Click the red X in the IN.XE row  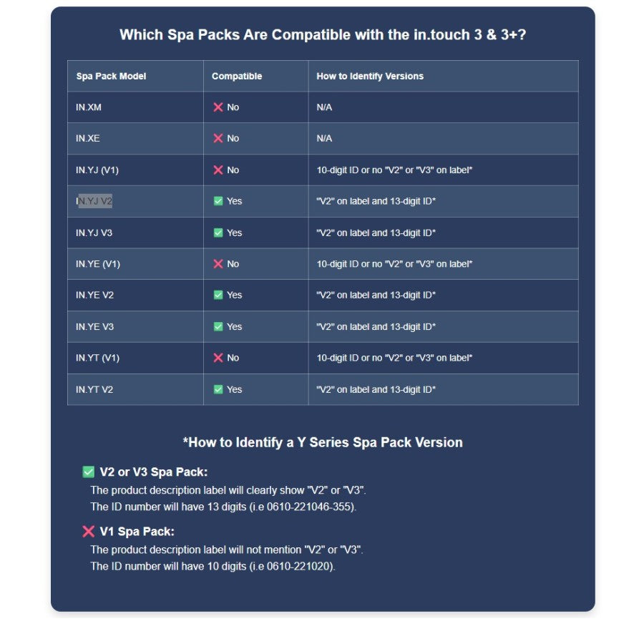click(218, 139)
